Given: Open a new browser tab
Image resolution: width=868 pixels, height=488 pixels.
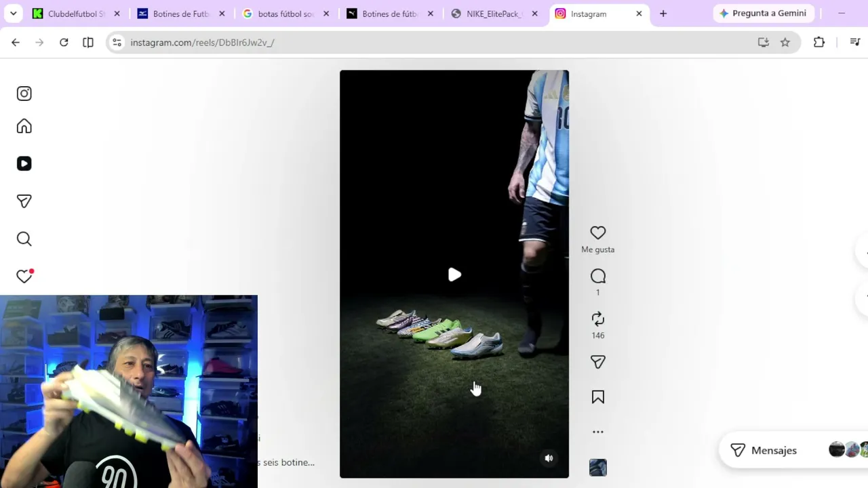Looking at the screenshot, I should click(663, 14).
